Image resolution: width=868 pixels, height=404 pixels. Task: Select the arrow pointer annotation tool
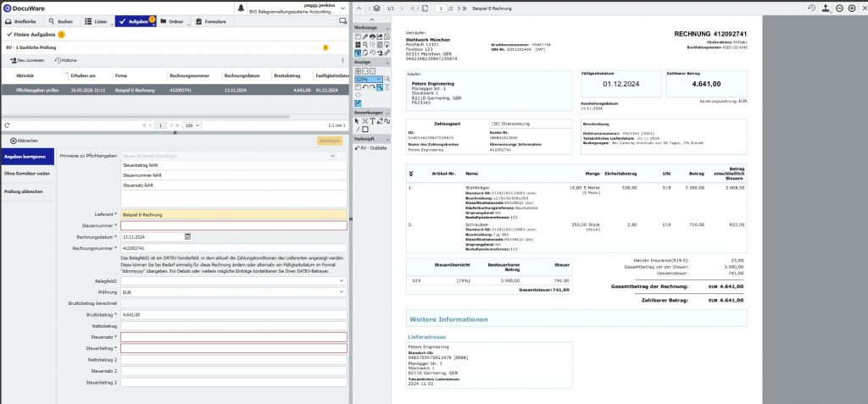[357, 120]
